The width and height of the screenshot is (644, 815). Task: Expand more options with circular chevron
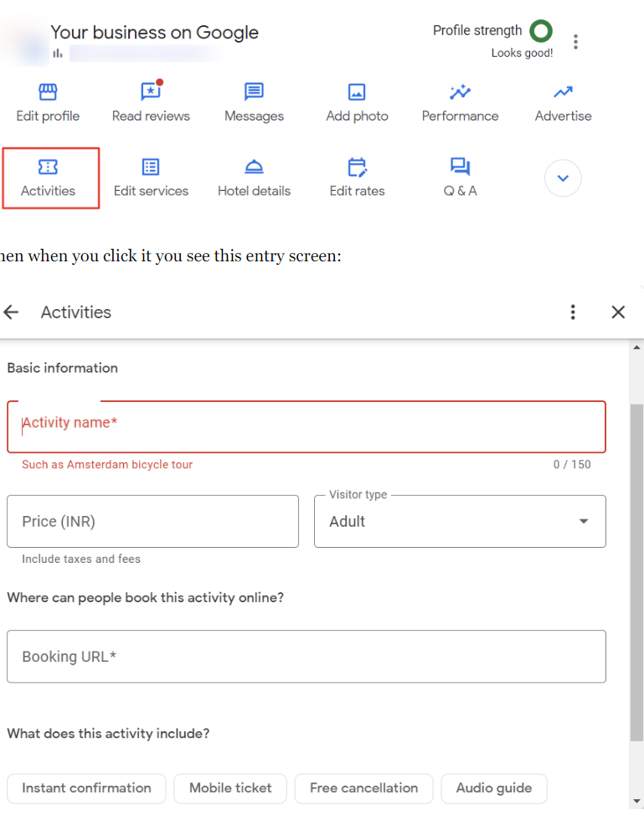pos(563,178)
